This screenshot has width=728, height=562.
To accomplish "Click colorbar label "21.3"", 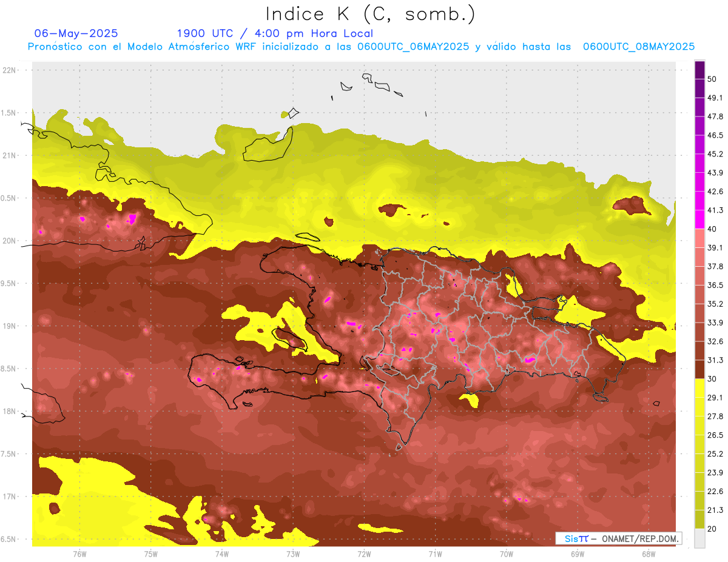I will [715, 510].
